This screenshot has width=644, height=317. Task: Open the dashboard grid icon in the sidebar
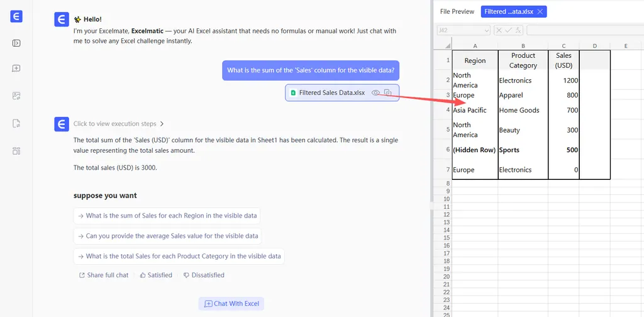point(16,150)
